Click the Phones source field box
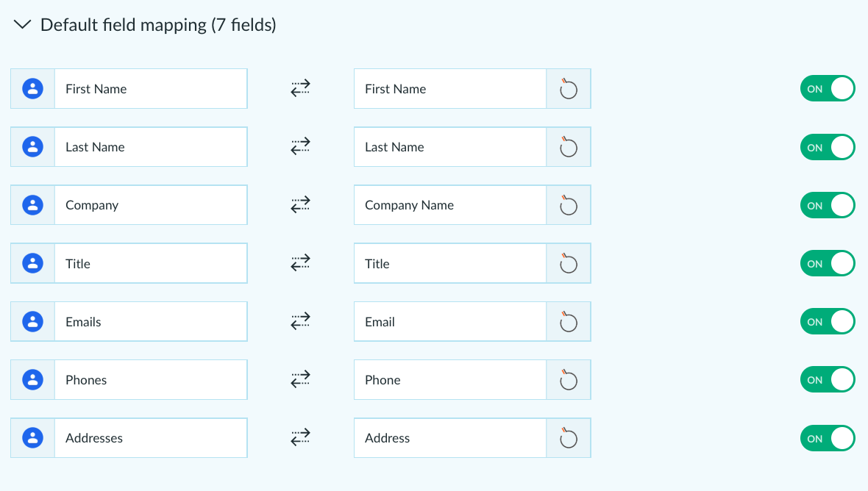Screen dimensions: 868x491 pos(151,380)
